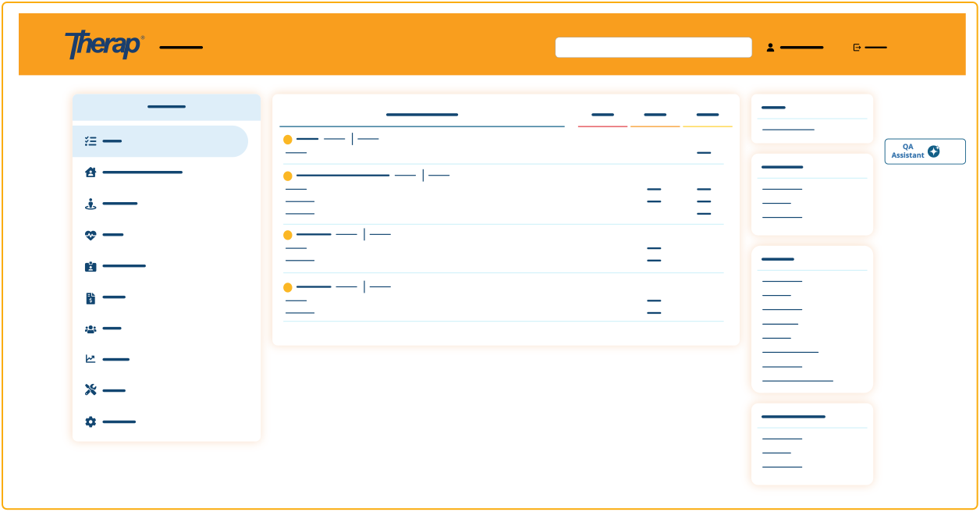Open the dollar invoice billing sidebar icon
This screenshot has width=980, height=512.
click(x=91, y=297)
